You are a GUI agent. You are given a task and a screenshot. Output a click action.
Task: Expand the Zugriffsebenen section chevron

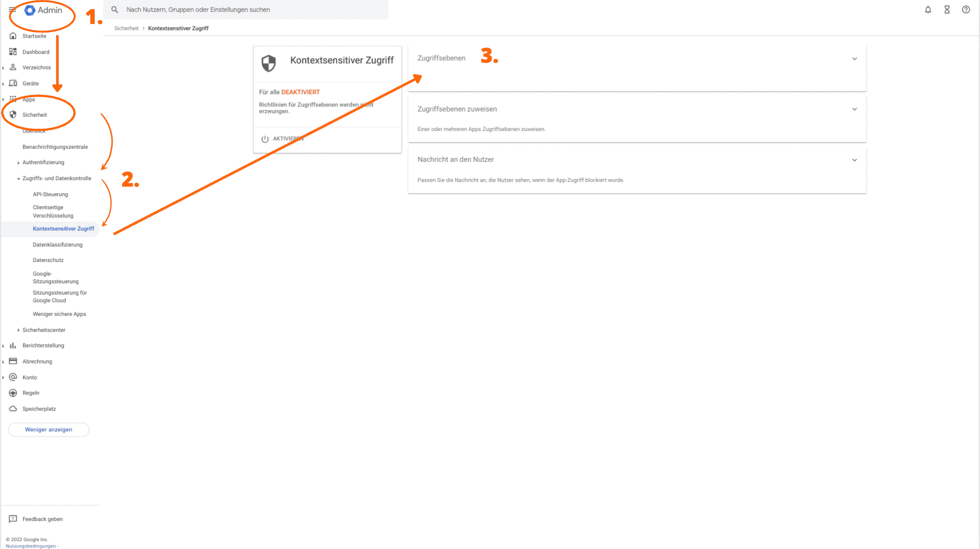[x=854, y=59]
